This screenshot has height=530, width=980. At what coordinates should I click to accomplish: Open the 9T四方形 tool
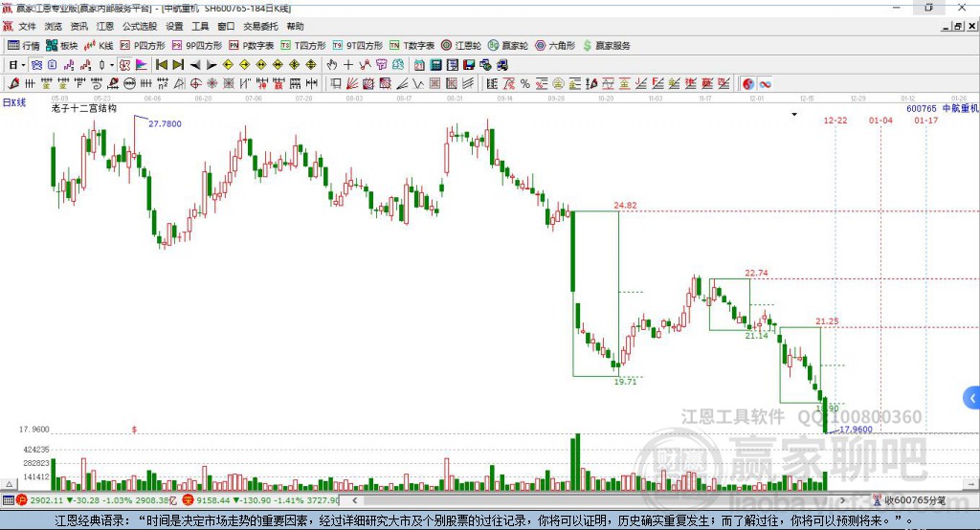(x=358, y=46)
